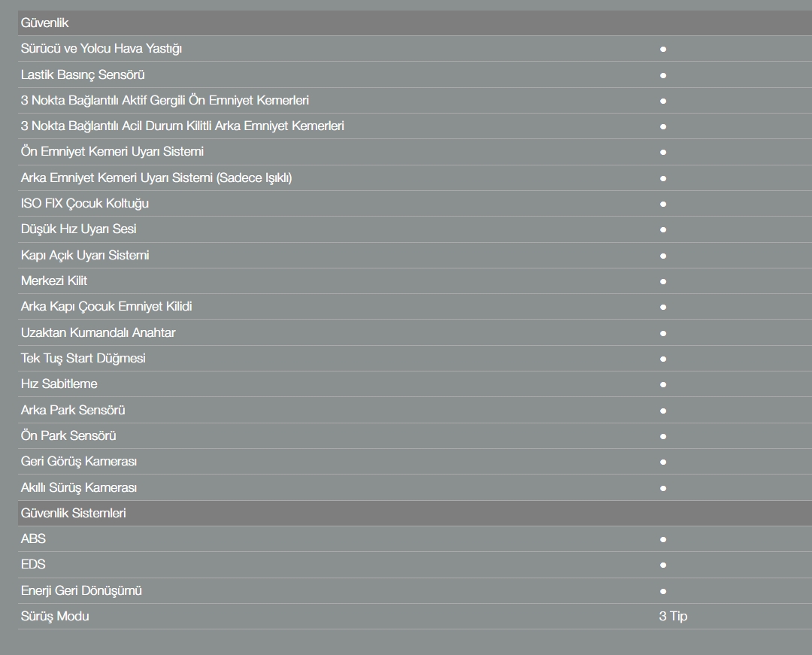Image resolution: width=812 pixels, height=655 pixels.
Task: Click the EDS row label
Action: (33, 565)
